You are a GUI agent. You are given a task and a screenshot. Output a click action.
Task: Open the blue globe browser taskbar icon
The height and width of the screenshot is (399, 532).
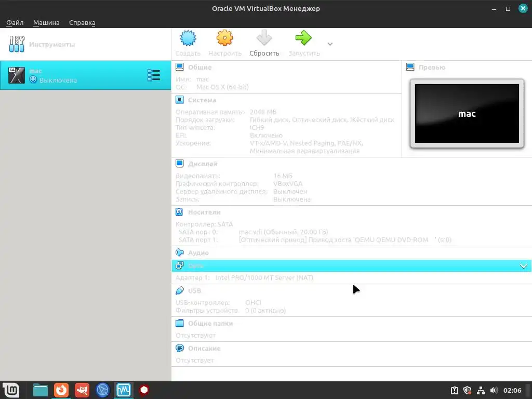pyautogui.click(x=102, y=390)
